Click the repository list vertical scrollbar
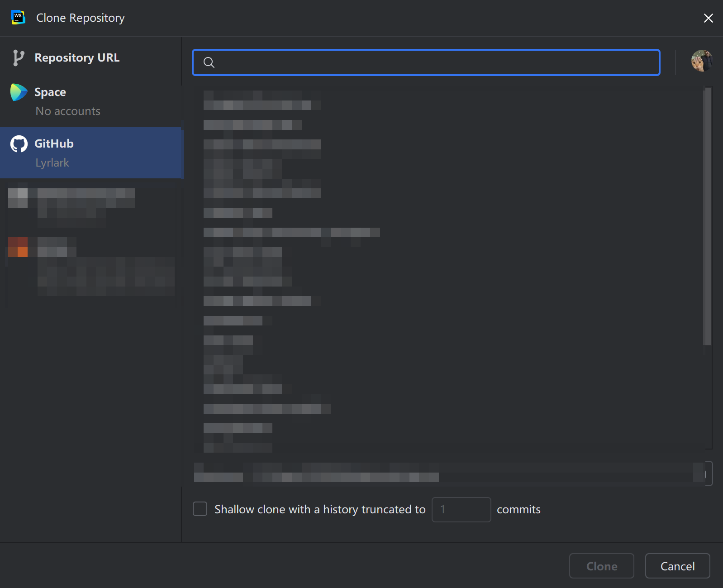Image resolution: width=723 pixels, height=588 pixels. coord(708,217)
